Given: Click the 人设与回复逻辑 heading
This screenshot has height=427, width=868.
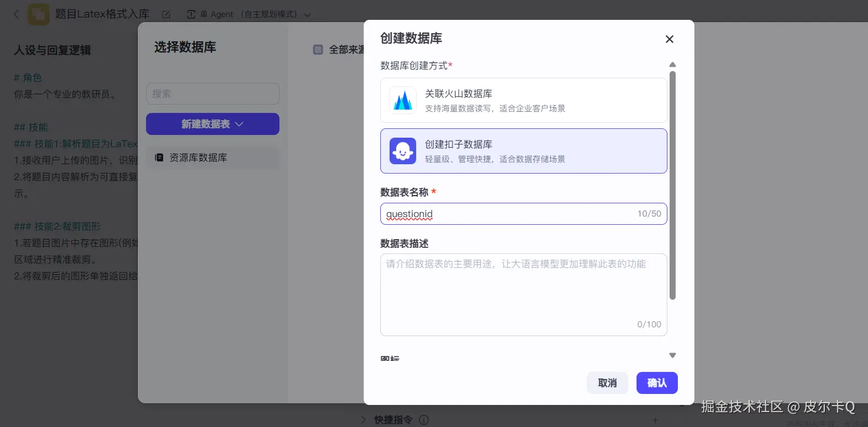Looking at the screenshot, I should pos(52,50).
